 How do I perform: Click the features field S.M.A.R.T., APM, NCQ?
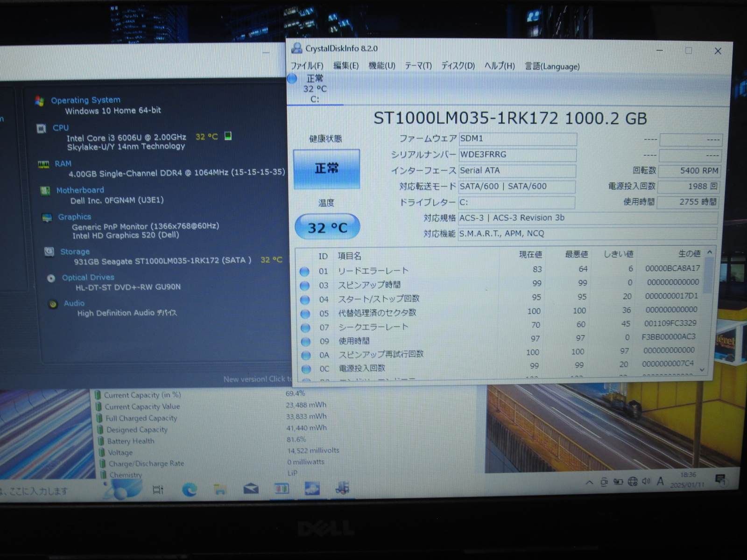587,233
